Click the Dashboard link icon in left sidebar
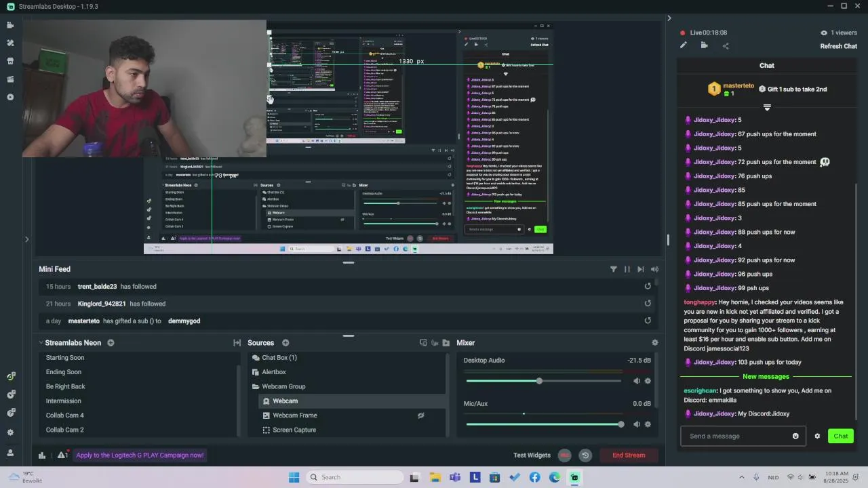Screen dimensions: 868x488 [x=10, y=377]
